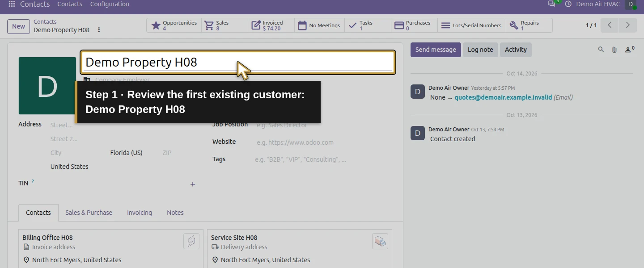Open the Invoiced $74.20 stat button
The height and width of the screenshot is (268, 644).
[x=271, y=25]
